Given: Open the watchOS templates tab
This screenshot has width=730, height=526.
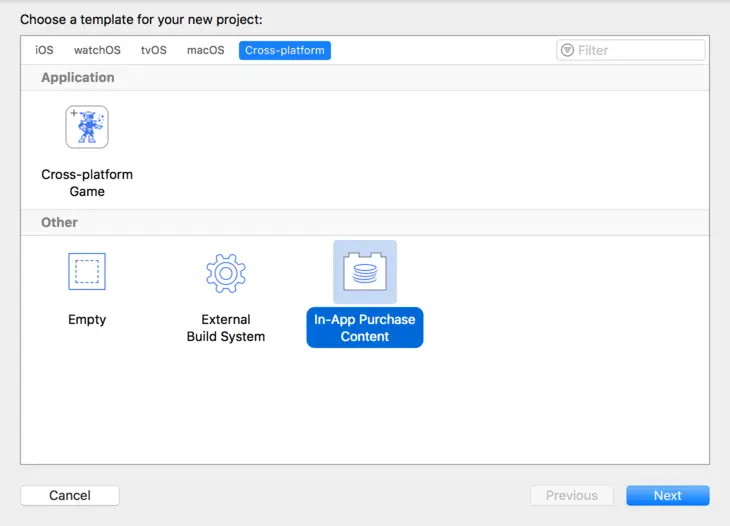Looking at the screenshot, I should pyautogui.click(x=97, y=50).
